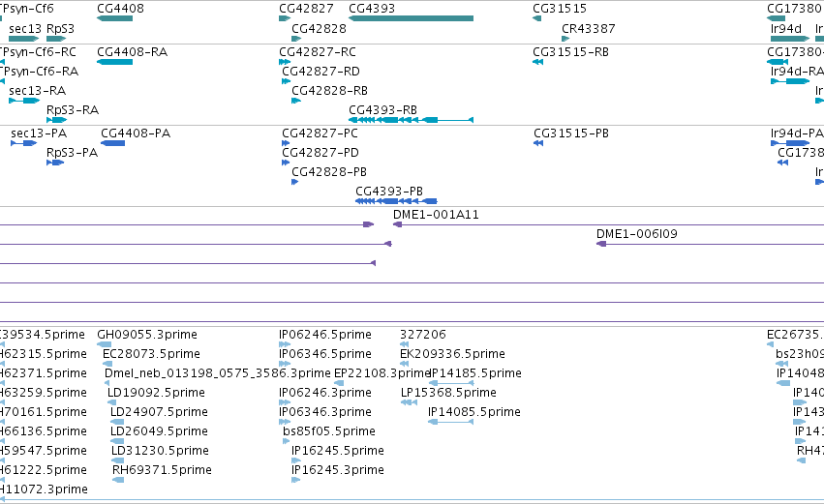The width and height of the screenshot is (824, 504).
Task: Select protein sec13-PA
Action: point(39,133)
